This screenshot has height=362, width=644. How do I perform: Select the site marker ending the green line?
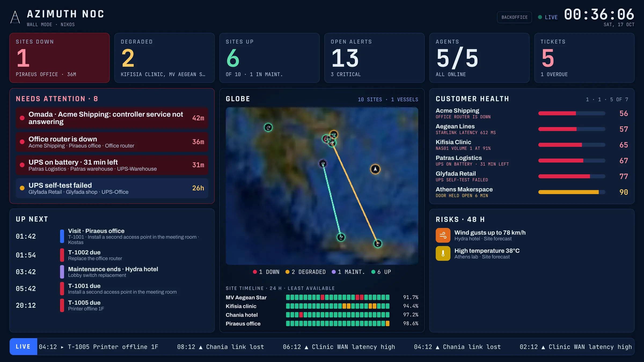(341, 237)
